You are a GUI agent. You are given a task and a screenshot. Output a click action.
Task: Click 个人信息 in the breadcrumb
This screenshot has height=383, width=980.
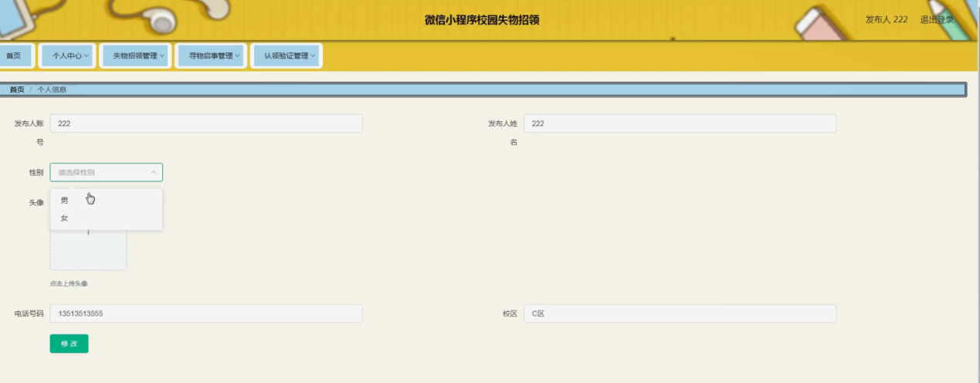pyautogui.click(x=52, y=90)
